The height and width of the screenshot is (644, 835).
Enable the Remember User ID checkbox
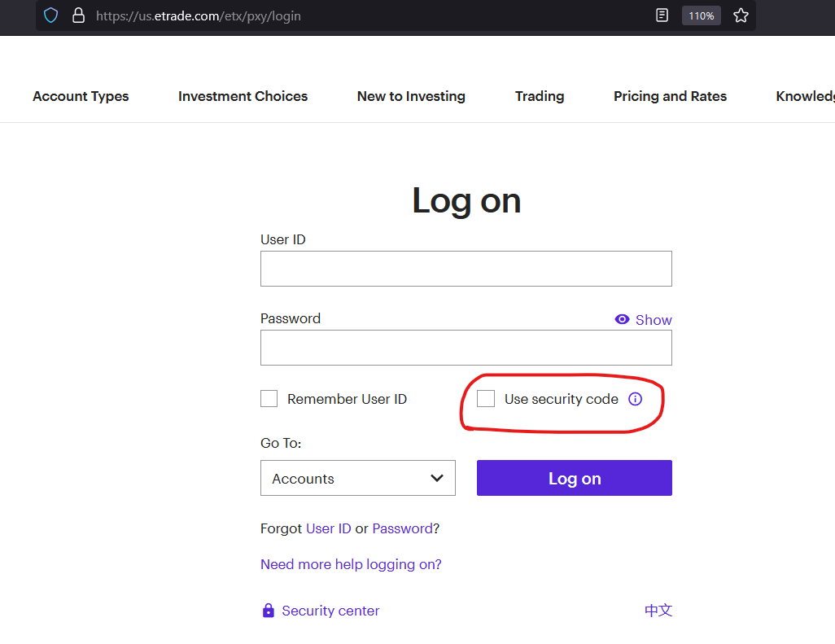269,399
